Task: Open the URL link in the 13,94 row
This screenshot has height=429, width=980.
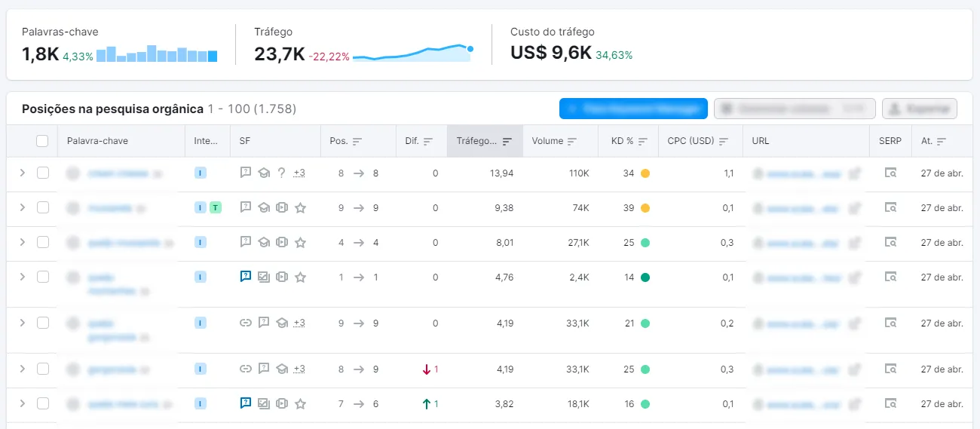Action: (804, 173)
